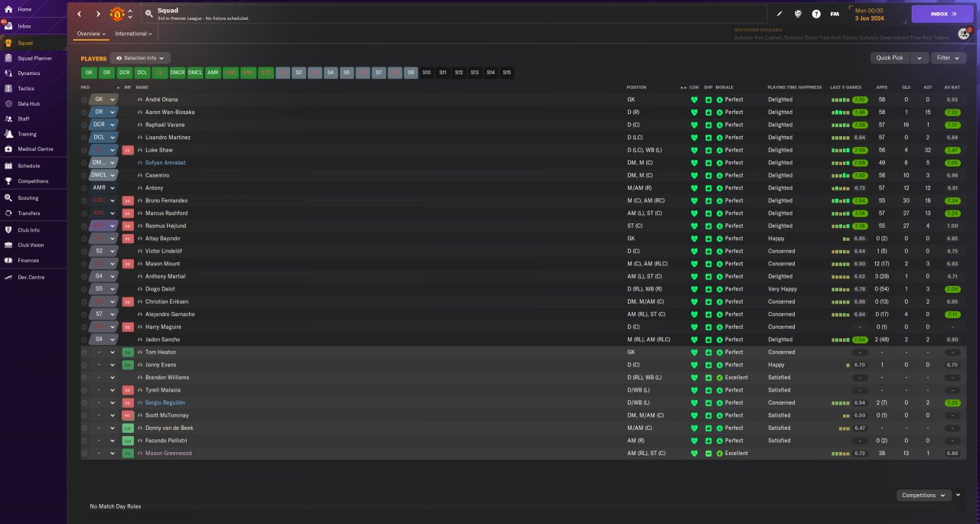Open the Filter dropdown
Screen dimensions: 980x524
point(949,58)
